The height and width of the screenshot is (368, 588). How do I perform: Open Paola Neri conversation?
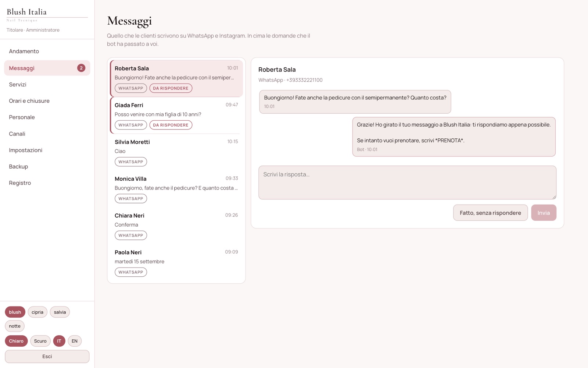click(176, 262)
